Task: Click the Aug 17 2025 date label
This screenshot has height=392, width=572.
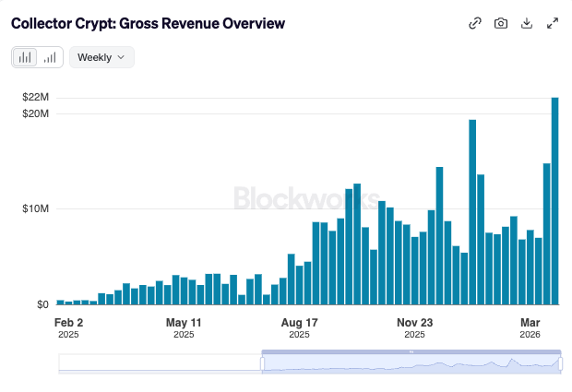Action: click(299, 327)
